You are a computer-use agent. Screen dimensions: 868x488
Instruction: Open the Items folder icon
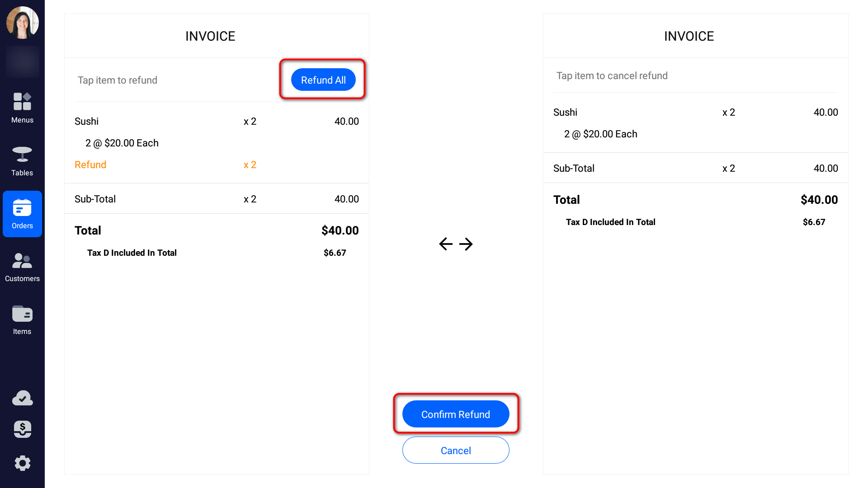[22, 319]
